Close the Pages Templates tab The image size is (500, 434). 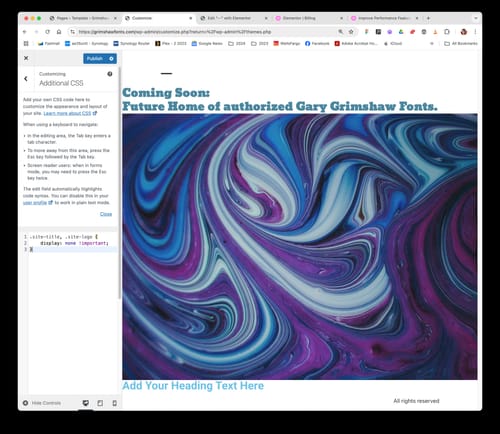coord(115,18)
